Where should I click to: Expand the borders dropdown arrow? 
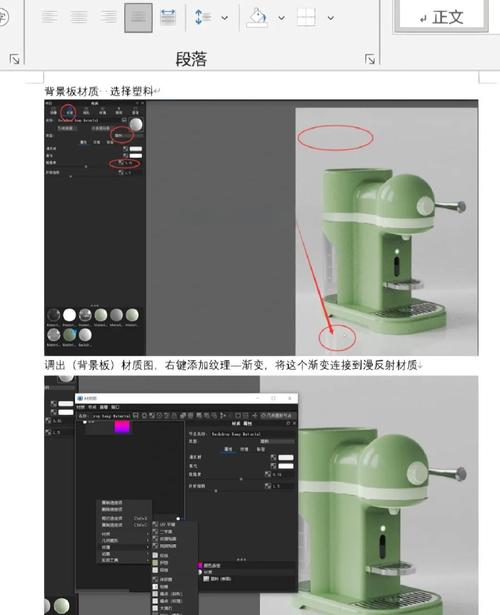(x=331, y=18)
